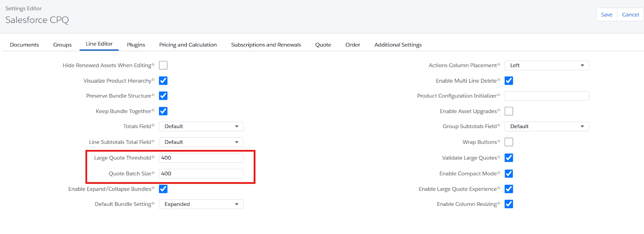Click help icon beside Visualize Product Hierarchy

tap(153, 80)
